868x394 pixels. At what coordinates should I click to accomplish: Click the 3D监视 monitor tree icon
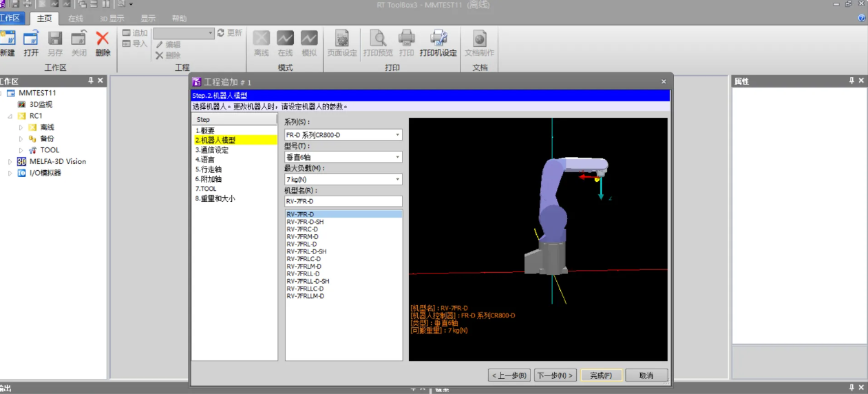point(22,105)
